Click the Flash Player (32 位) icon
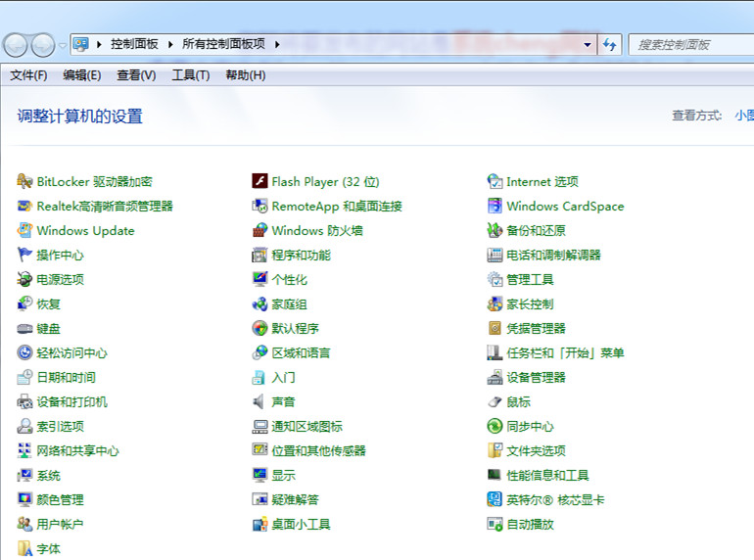 click(x=259, y=181)
